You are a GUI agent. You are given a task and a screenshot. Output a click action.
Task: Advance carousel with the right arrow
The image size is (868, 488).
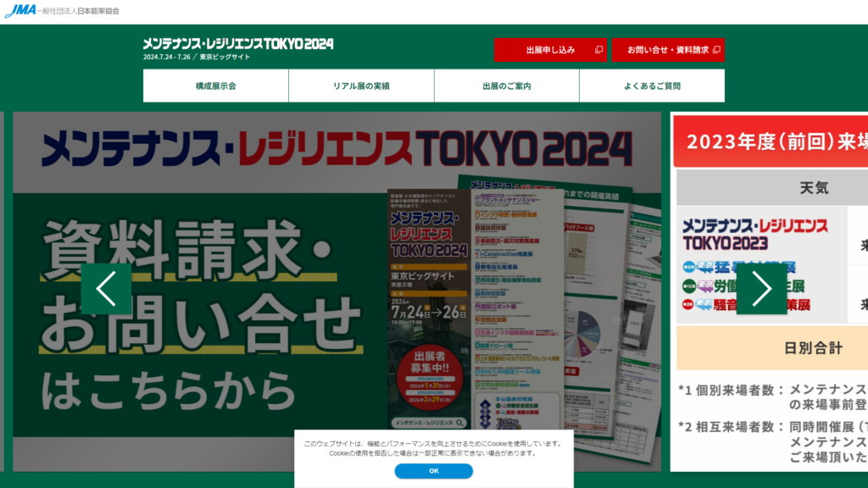coord(761,288)
